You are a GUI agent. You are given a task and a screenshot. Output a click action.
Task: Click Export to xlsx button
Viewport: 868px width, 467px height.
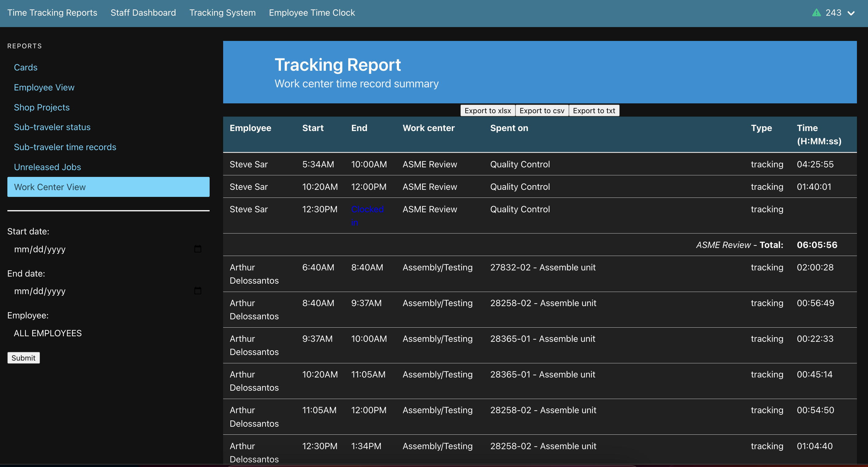point(487,110)
